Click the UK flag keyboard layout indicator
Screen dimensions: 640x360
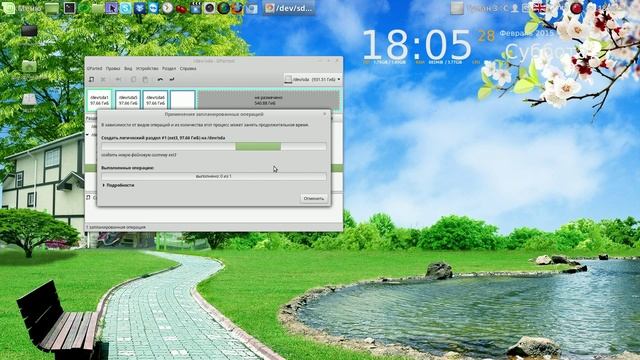tap(540, 8)
